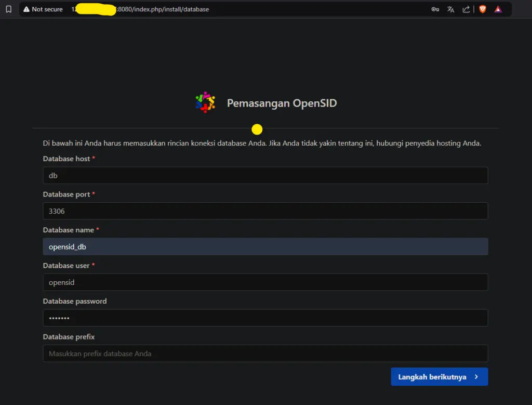
Task: Click the Database user field with opensid
Action: [x=265, y=282]
